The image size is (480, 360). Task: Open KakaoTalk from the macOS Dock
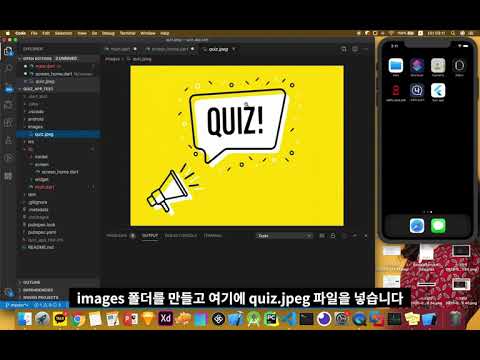pyautogui.click(x=60, y=319)
